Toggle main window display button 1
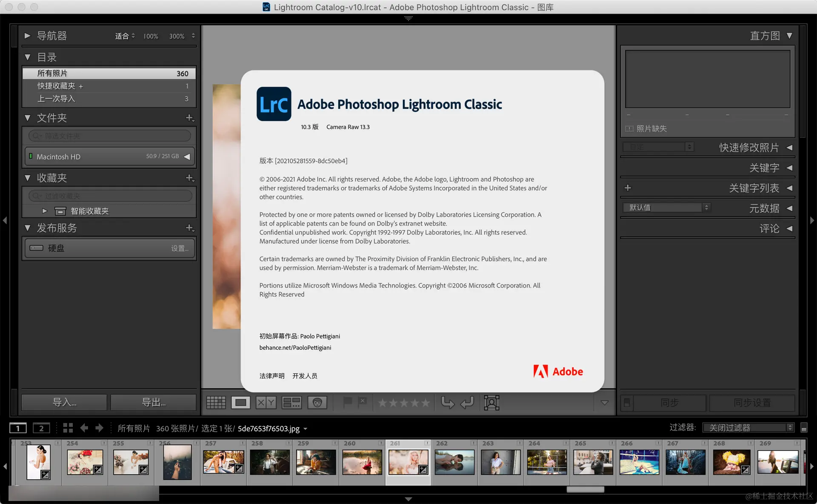Image resolution: width=817 pixels, height=504 pixels. click(x=18, y=428)
